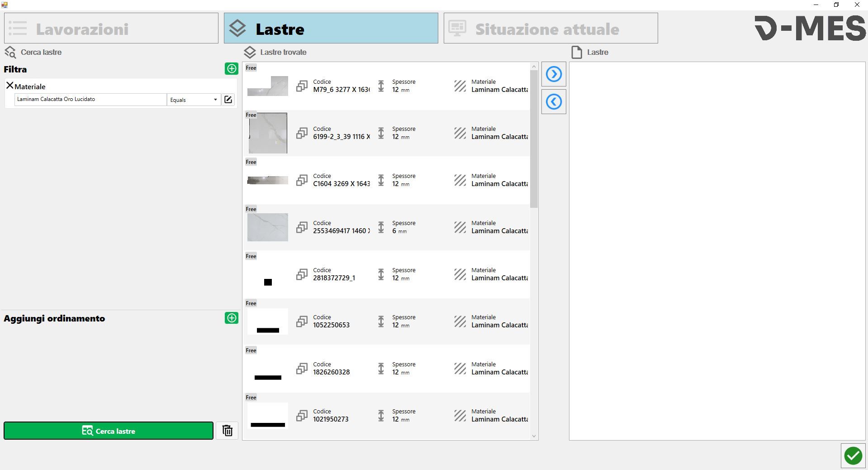Select thumbnail of slab 2553469417
Screen dimensions: 868x470
(268, 227)
